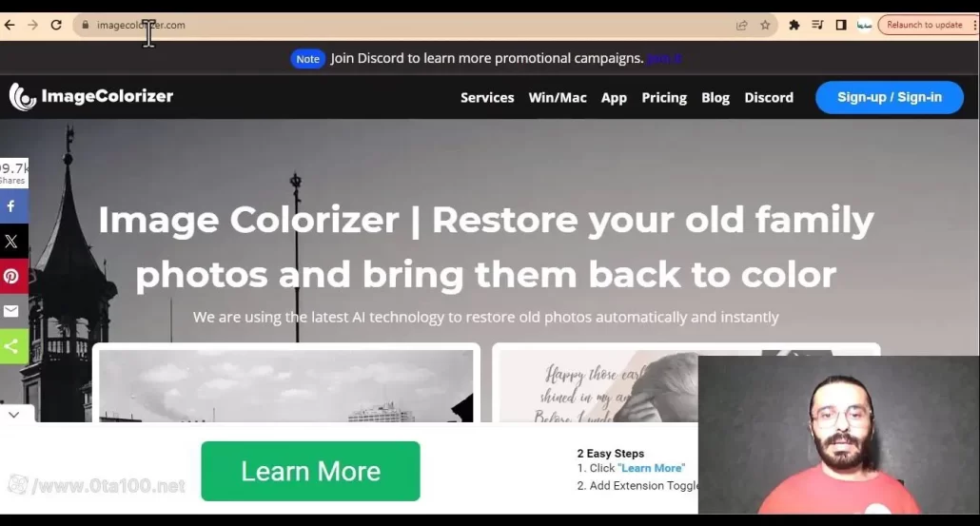Open the Services menu
980x526 pixels.
click(487, 97)
